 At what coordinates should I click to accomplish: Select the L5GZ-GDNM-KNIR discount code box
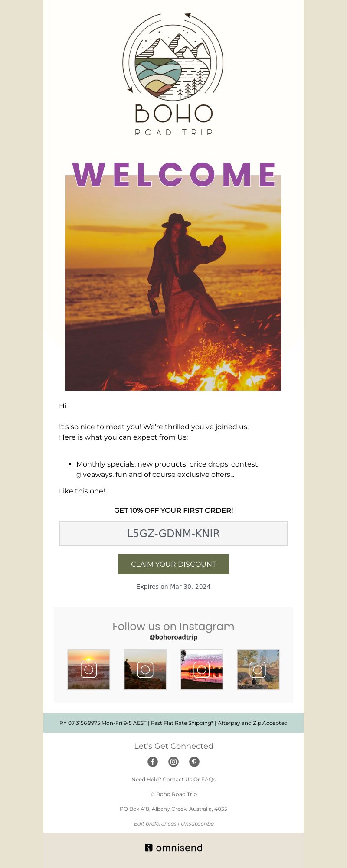coord(173,534)
